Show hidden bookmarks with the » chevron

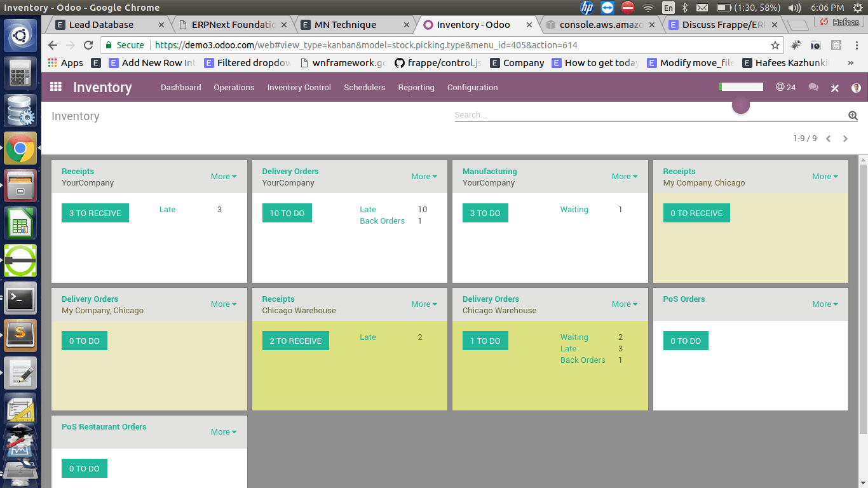coord(851,63)
